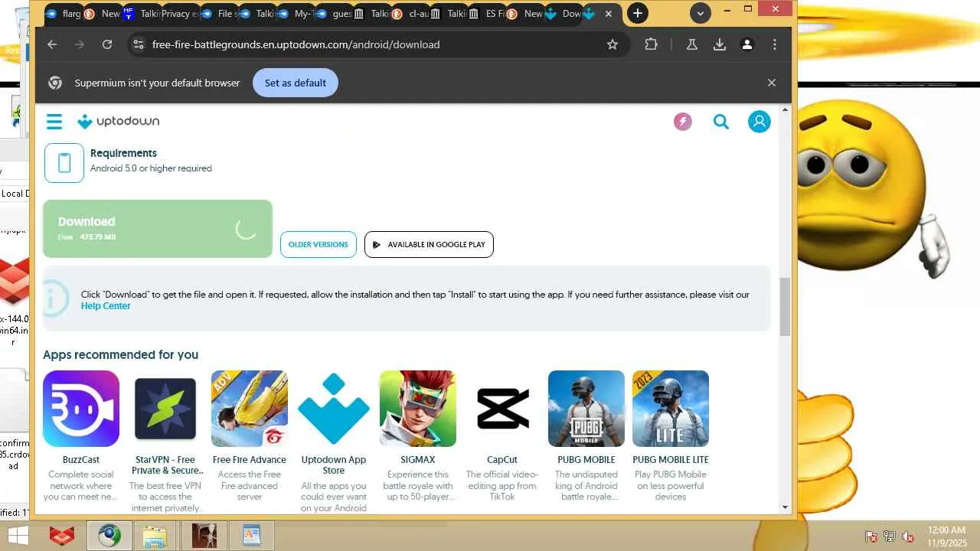Open the Uptodown App Store icon

(334, 409)
